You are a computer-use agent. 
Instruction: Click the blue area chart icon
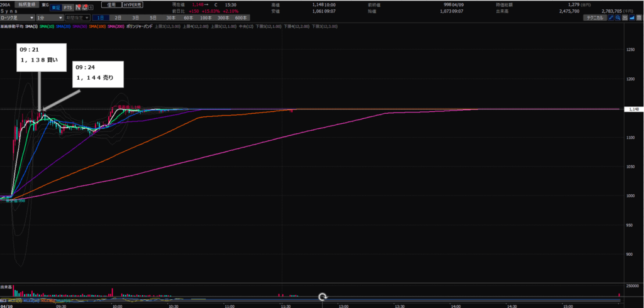click(x=631, y=18)
